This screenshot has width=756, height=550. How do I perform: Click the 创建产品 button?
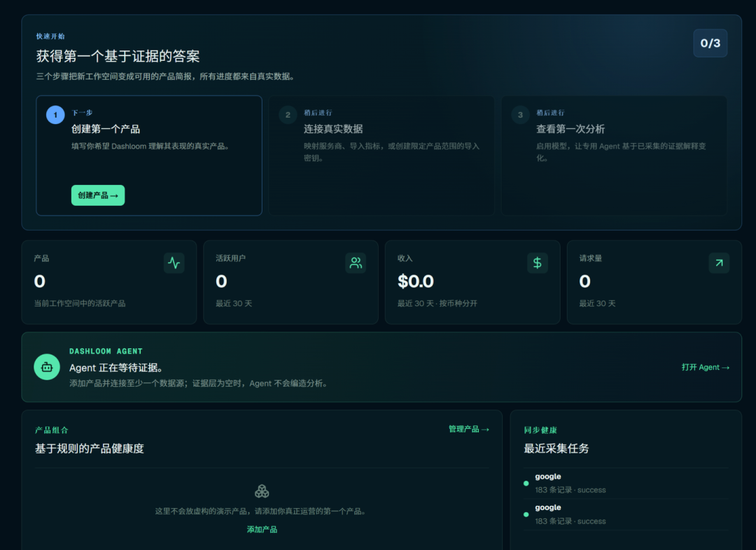tap(98, 195)
